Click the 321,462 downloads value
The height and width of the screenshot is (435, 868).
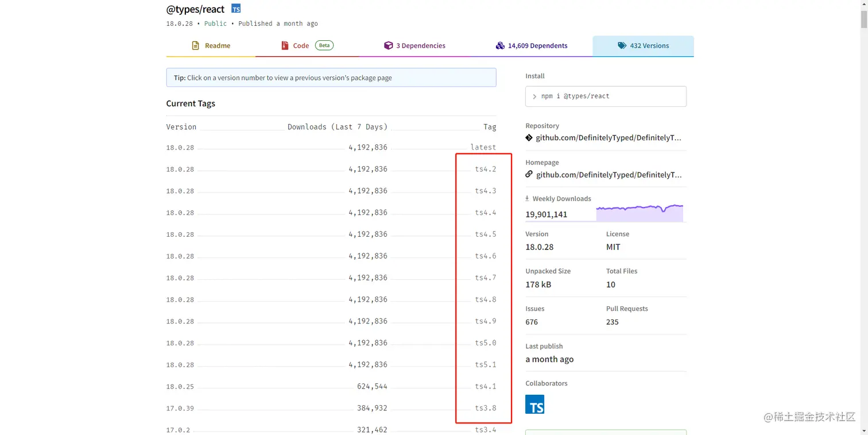372,430
